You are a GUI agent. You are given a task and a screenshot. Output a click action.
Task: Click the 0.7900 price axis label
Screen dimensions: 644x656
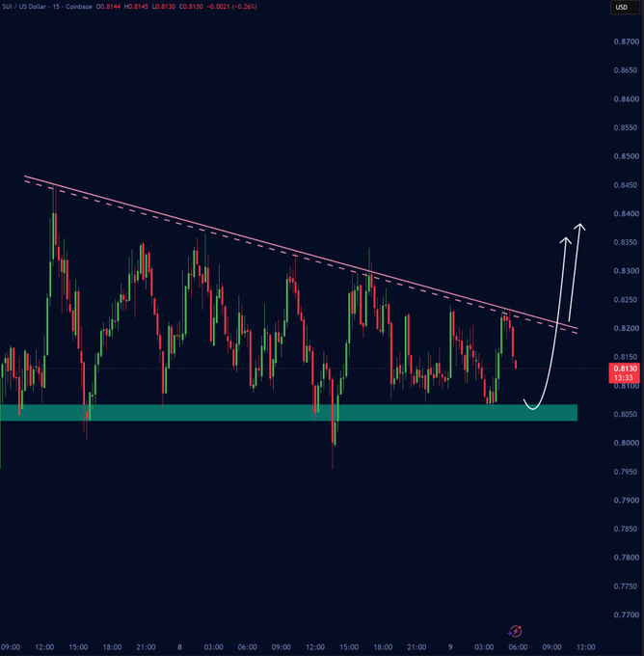[626, 500]
